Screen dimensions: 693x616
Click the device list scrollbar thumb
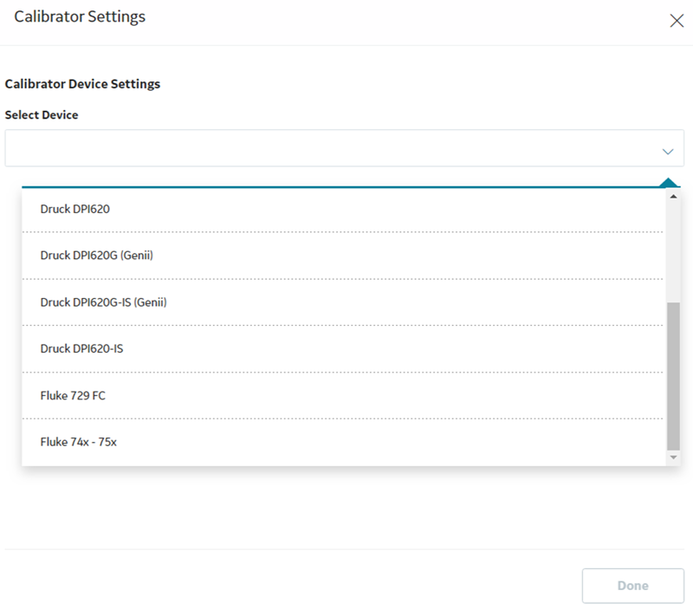(673, 376)
